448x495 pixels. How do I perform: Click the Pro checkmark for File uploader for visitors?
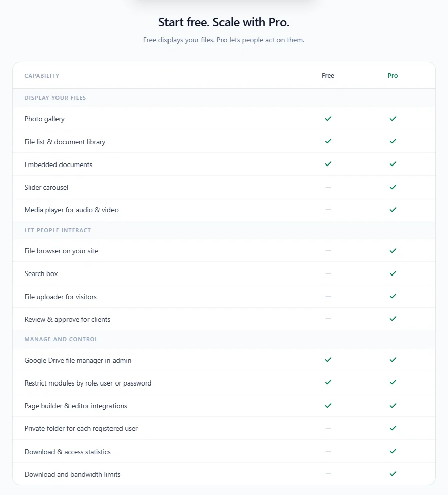click(393, 296)
